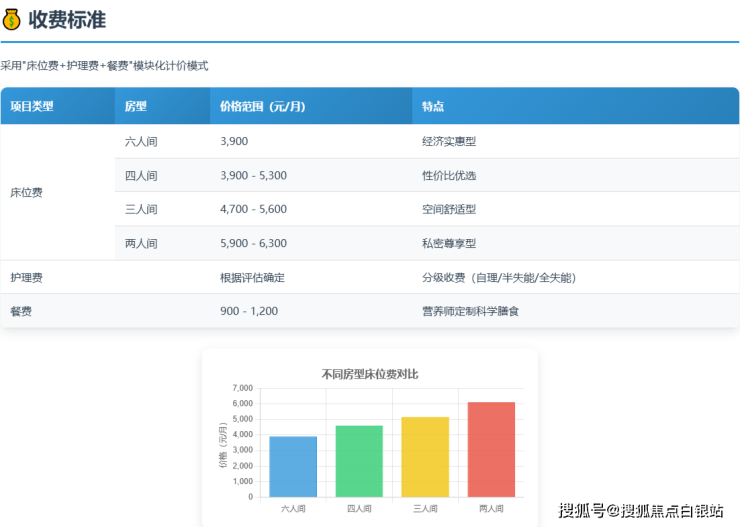Viewport: 740px width, 527px height.
Task: Click the blue 六人间 bar in chart
Action: pyautogui.click(x=293, y=466)
